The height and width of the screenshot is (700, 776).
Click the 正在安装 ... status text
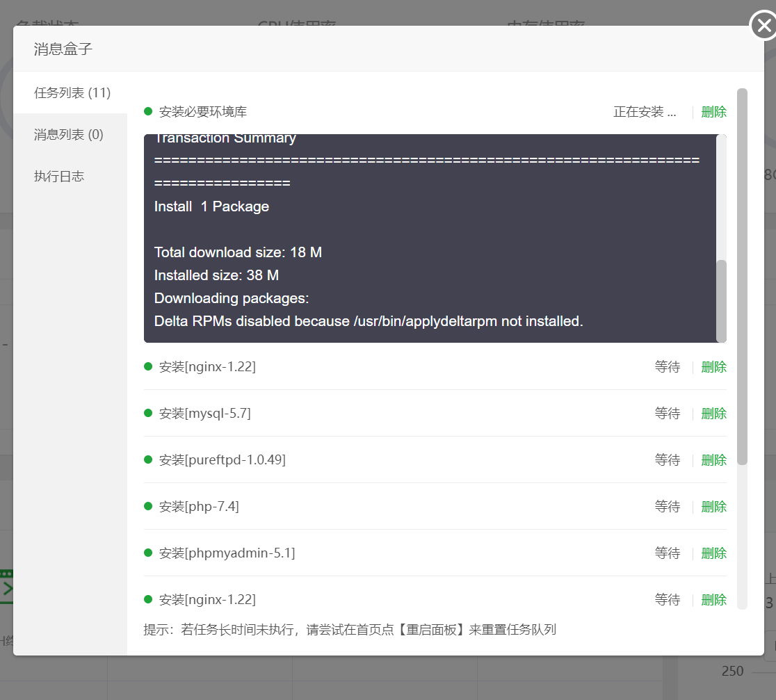pos(645,112)
